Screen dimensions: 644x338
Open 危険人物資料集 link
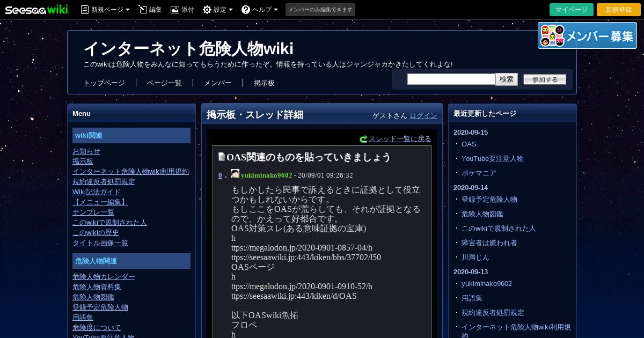(x=97, y=287)
